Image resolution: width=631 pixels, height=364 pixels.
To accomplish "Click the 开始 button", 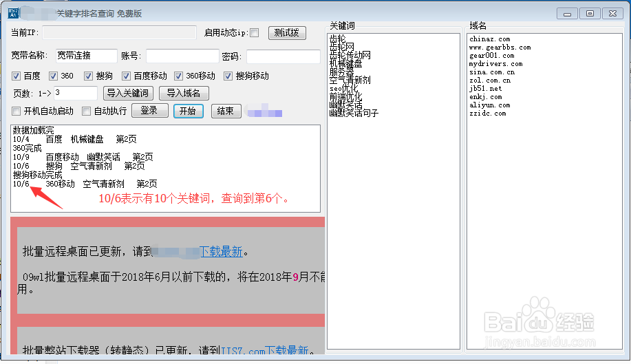I will pos(188,111).
